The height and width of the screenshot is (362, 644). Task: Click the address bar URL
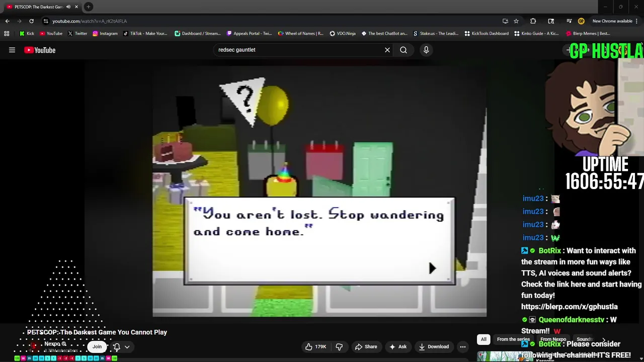pyautogui.click(x=90, y=21)
